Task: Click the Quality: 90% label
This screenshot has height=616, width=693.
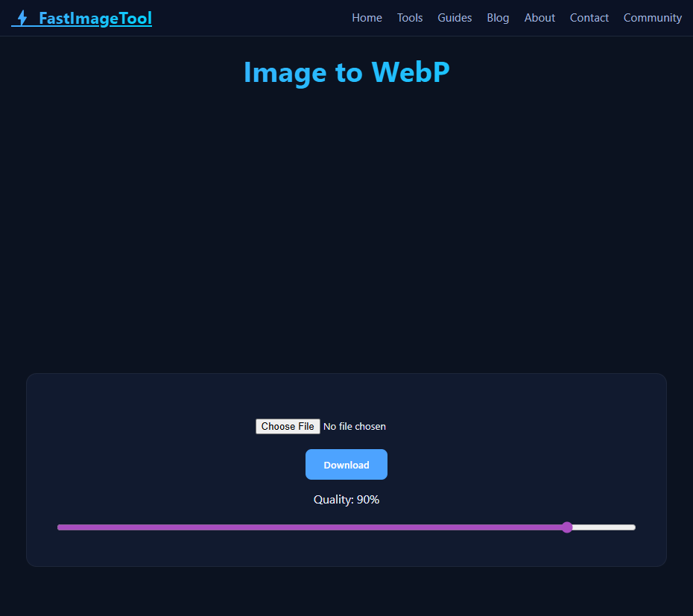Action: [346, 499]
